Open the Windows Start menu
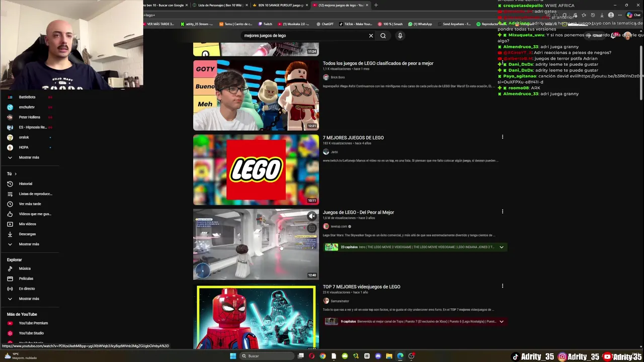 pos(233,356)
